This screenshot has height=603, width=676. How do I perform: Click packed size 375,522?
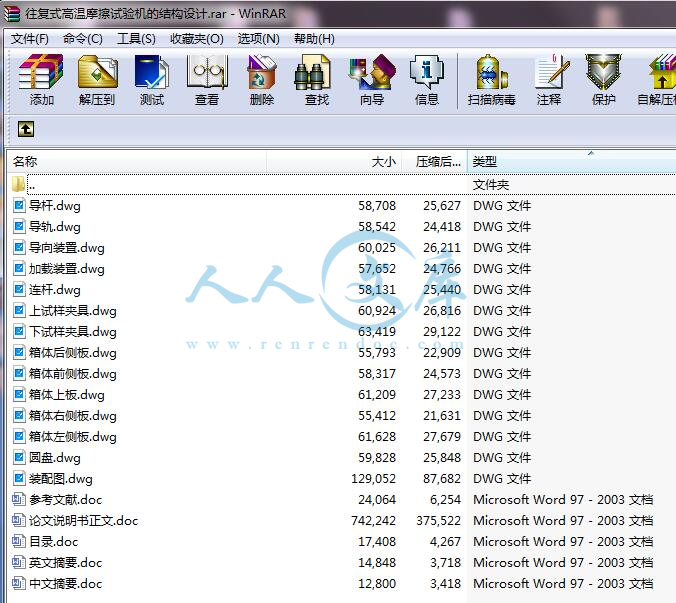[x=438, y=520]
